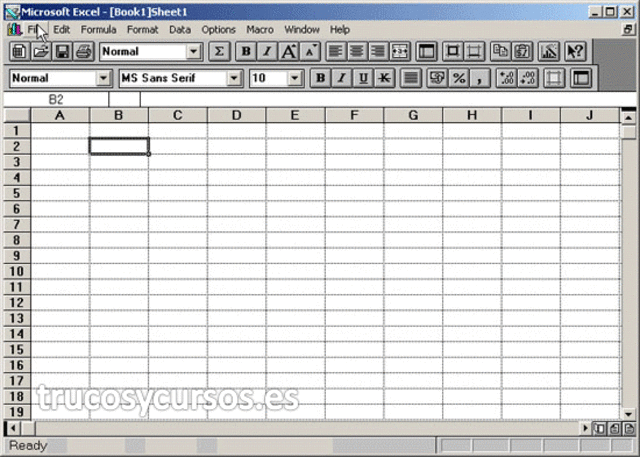Click the B2 cell reference box

[x=56, y=100]
